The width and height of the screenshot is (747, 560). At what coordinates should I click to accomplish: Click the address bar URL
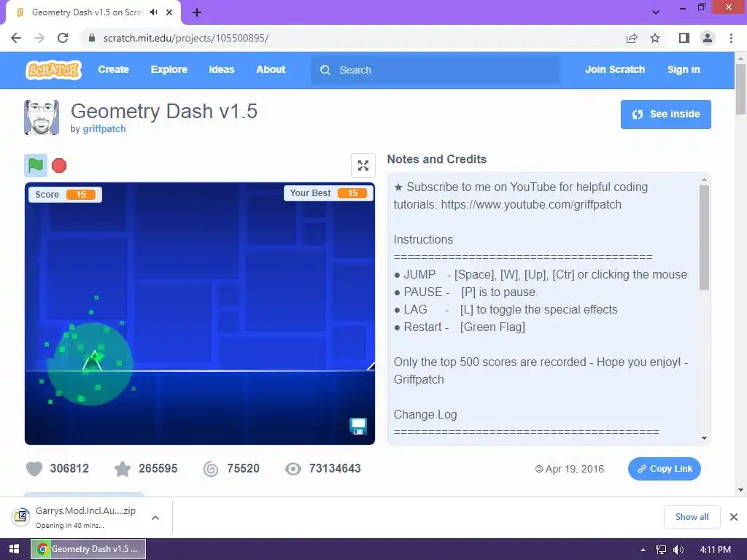[x=186, y=38]
